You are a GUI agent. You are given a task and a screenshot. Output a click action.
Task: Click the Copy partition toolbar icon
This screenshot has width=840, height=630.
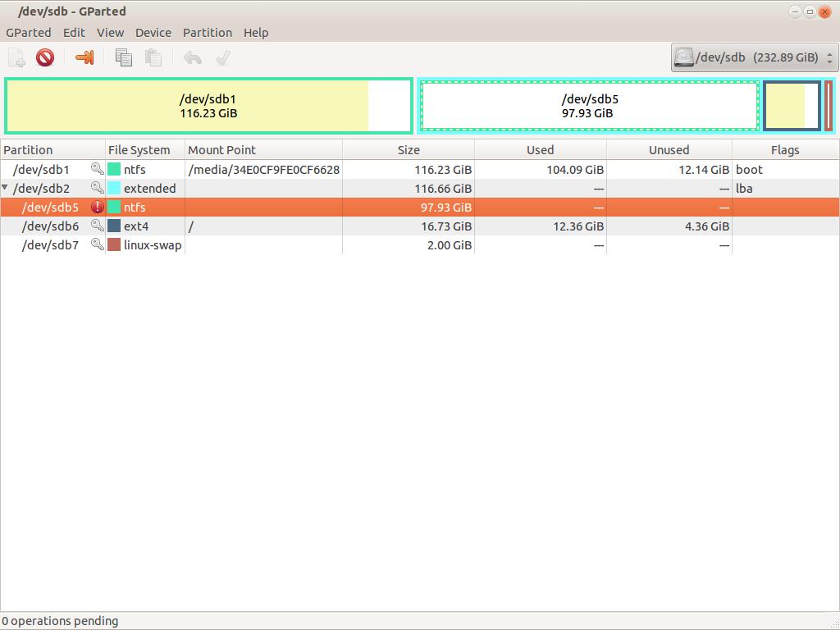coord(124,57)
